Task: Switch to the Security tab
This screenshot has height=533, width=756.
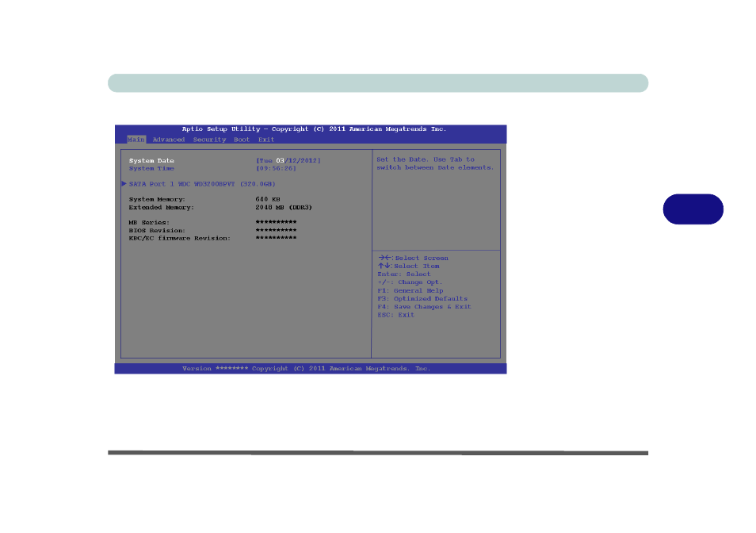Action: (x=209, y=140)
